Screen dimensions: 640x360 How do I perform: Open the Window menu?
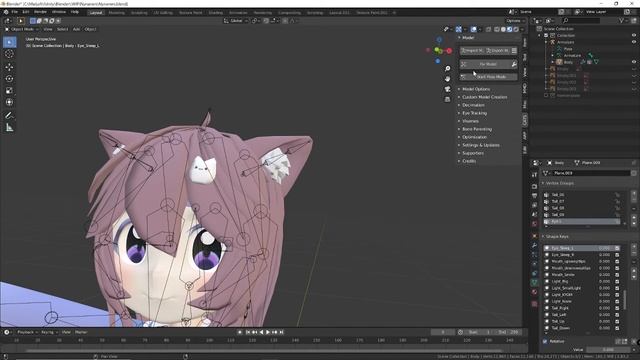pyautogui.click(x=59, y=12)
